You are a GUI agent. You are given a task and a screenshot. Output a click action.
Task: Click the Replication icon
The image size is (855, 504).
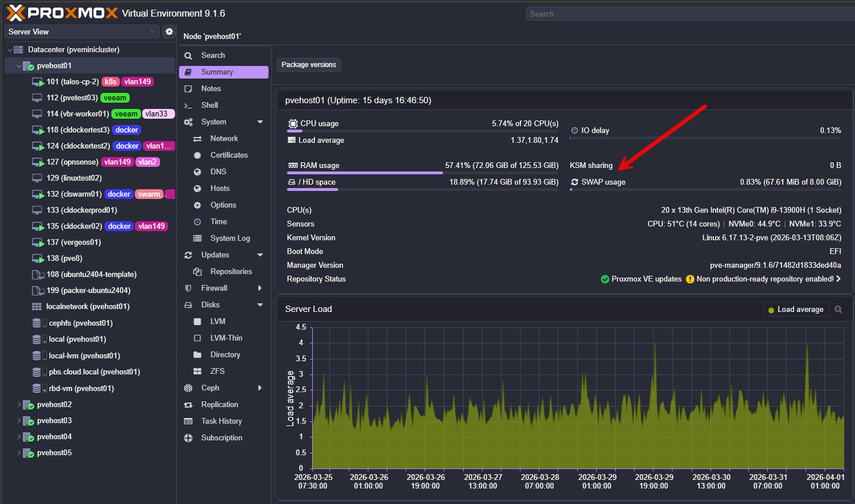tap(188, 405)
